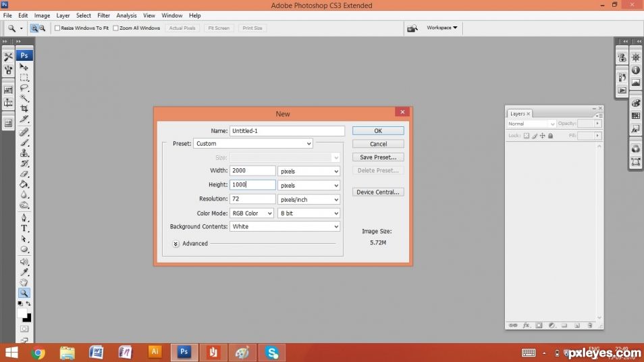Click the Name input field
Image resolution: width=644 pixels, height=362 pixels.
(287, 130)
